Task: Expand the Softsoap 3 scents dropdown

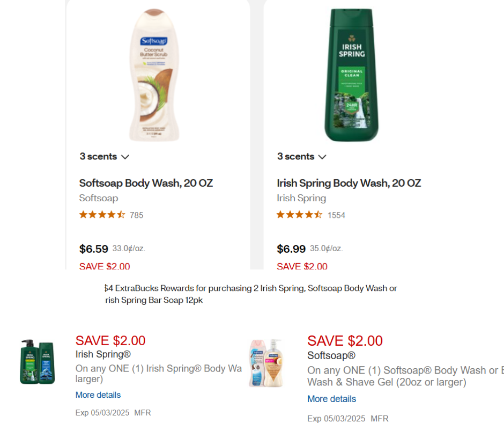Action: coord(105,157)
